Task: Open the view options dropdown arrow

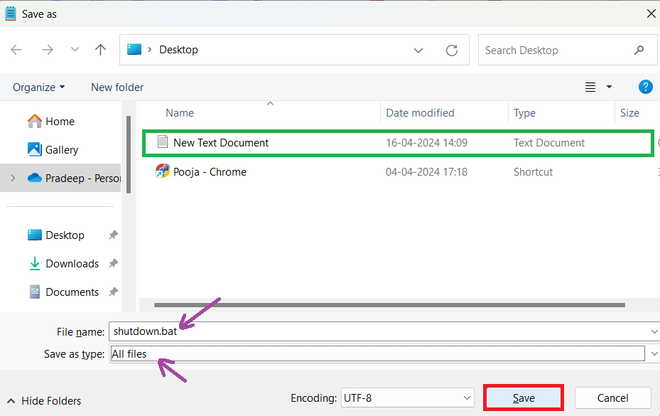Action: click(609, 87)
